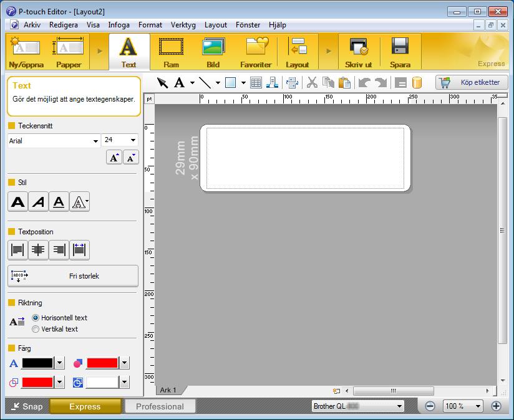The height and width of the screenshot is (420, 514).
Task: Open the Papper paper settings
Action: (x=69, y=52)
